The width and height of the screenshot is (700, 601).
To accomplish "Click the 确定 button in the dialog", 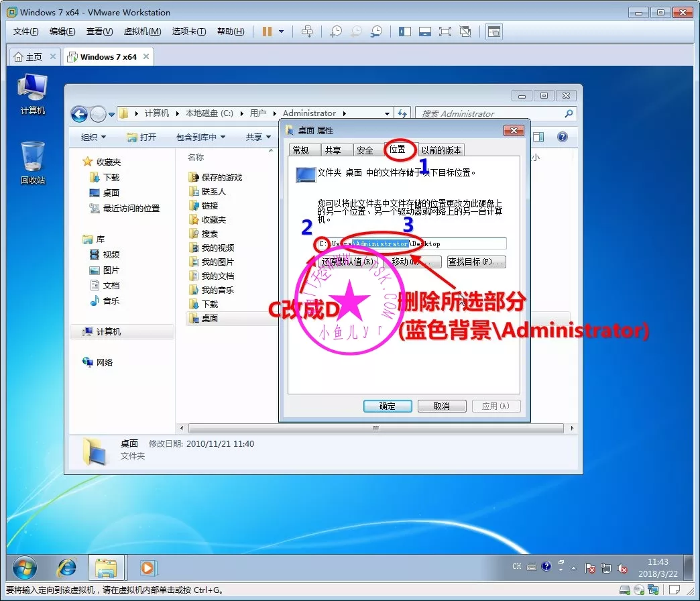I will pos(388,406).
